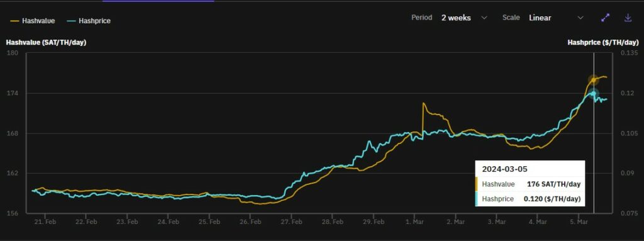This screenshot has width=644, height=241.
Task: Click the Hashprice ($/TH/day) axis title
Action: click(603, 42)
